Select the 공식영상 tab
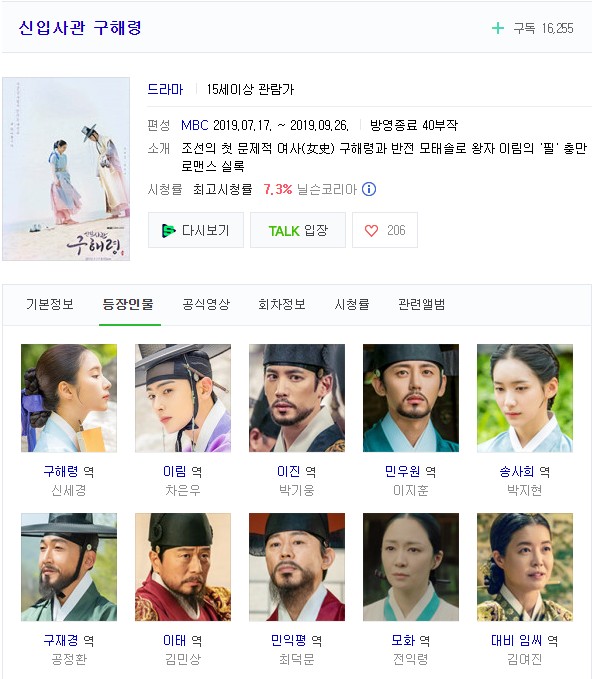Image resolution: width=594 pixels, height=679 pixels. point(206,304)
